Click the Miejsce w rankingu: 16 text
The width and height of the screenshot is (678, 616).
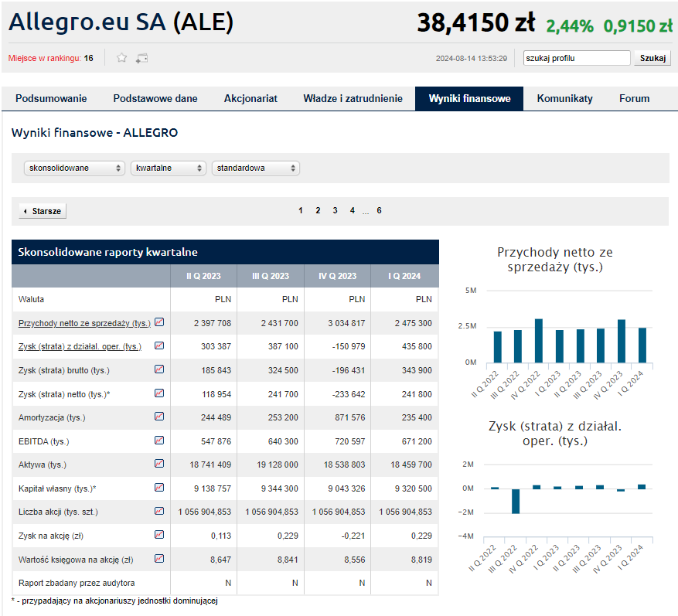pyautogui.click(x=50, y=58)
